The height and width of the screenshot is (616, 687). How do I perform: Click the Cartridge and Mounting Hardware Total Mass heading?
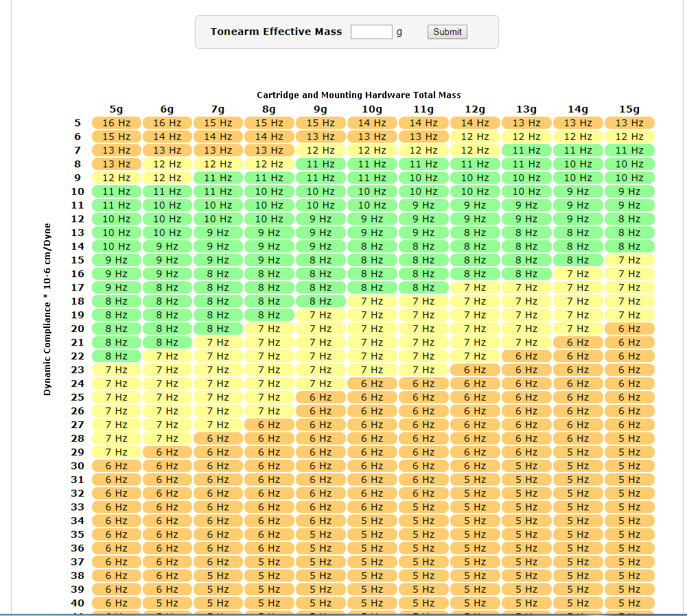(x=358, y=95)
